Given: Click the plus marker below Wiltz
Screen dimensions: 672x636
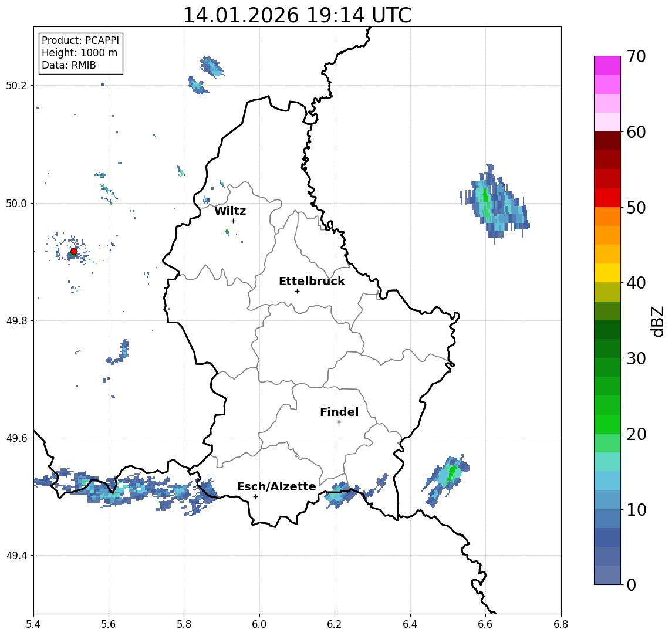Looking at the screenshot, I should [233, 221].
